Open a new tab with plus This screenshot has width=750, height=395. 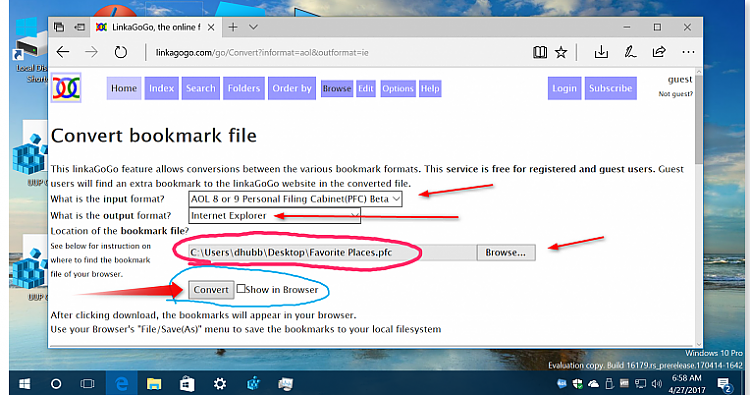(233, 27)
